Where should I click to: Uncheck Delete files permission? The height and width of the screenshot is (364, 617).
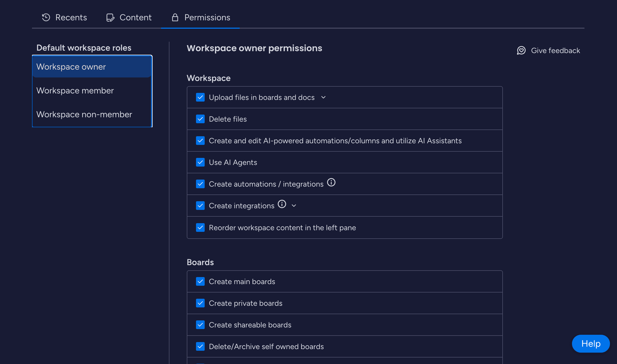click(x=200, y=119)
